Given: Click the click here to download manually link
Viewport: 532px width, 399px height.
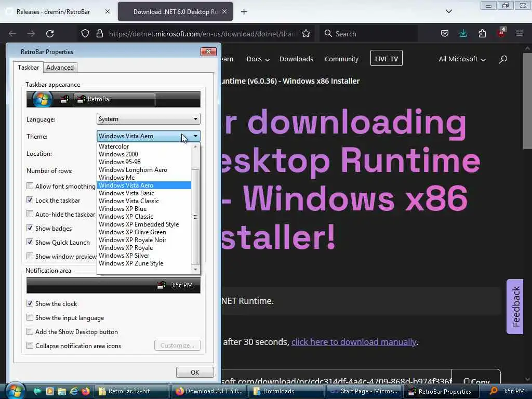Looking at the screenshot, I should 354,342.
